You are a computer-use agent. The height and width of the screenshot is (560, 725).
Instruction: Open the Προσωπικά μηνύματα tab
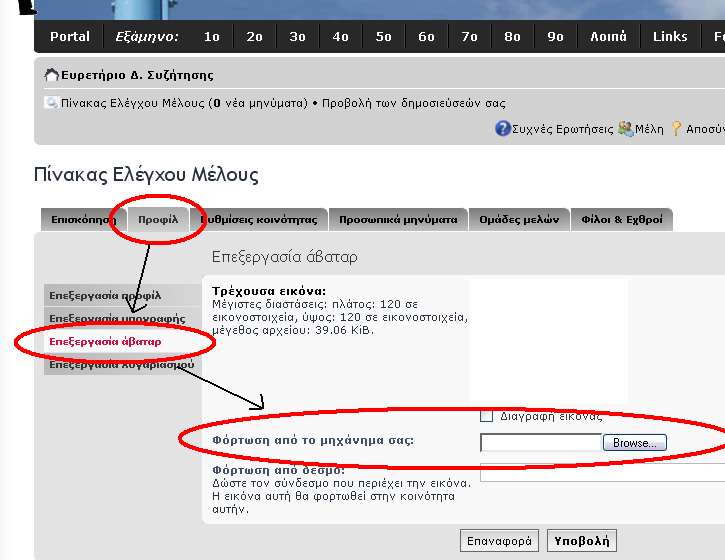pos(398,219)
